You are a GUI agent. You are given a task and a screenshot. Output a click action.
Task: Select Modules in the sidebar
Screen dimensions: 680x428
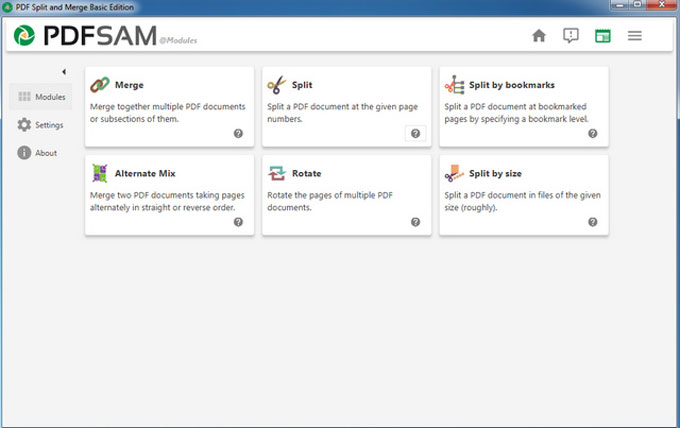tap(41, 97)
